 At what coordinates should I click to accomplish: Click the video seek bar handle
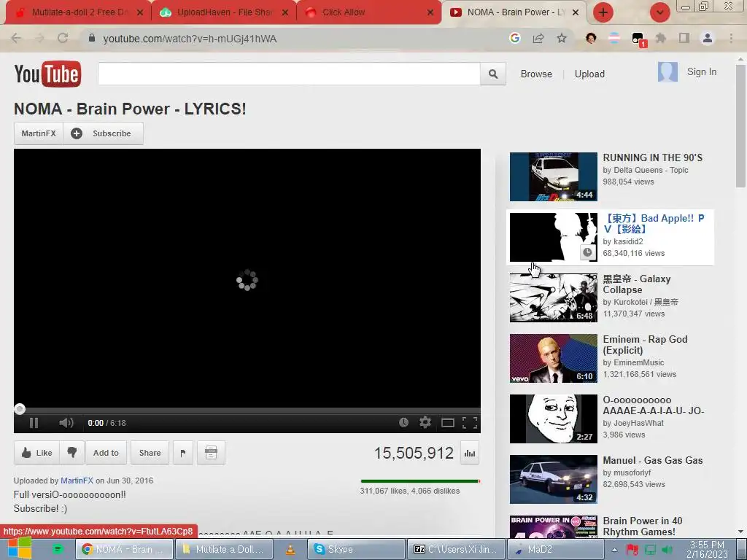click(x=20, y=409)
